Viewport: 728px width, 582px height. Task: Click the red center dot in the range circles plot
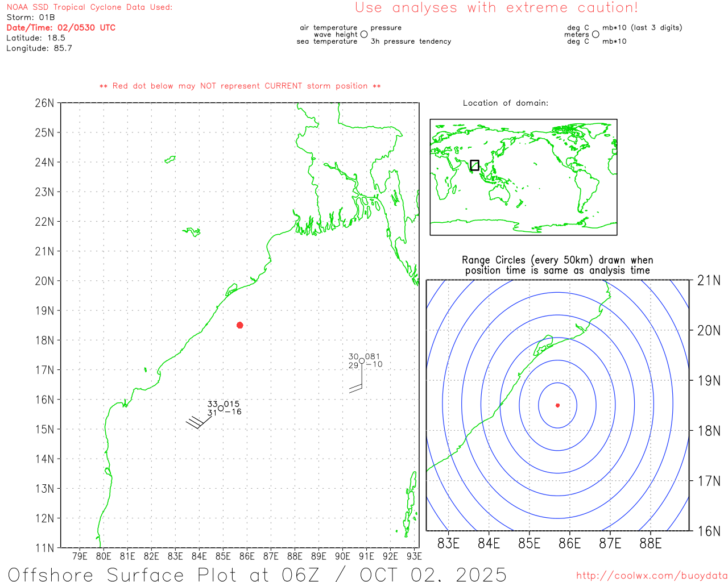pyautogui.click(x=557, y=405)
